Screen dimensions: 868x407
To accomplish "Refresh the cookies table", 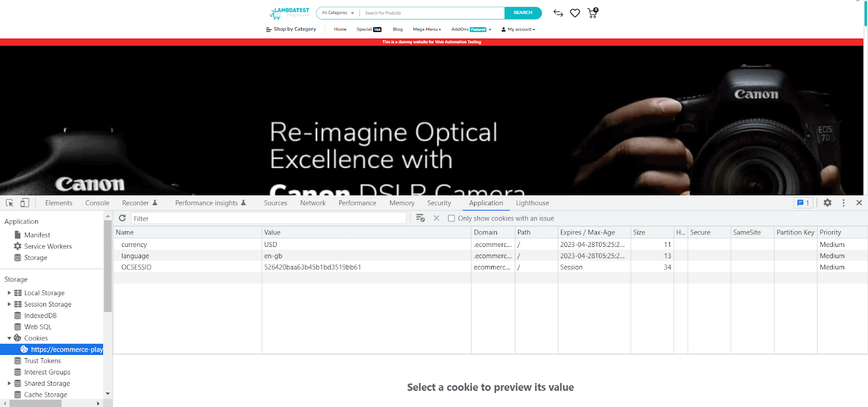I will (123, 218).
